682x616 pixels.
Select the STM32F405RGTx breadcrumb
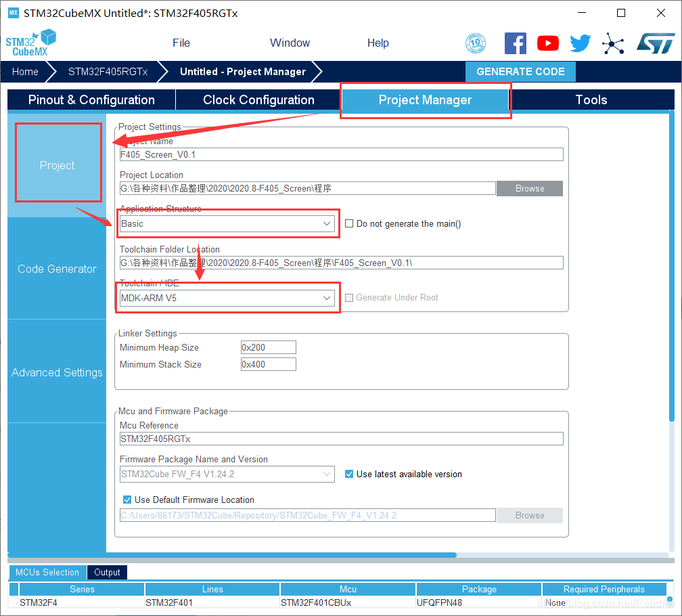coord(108,72)
